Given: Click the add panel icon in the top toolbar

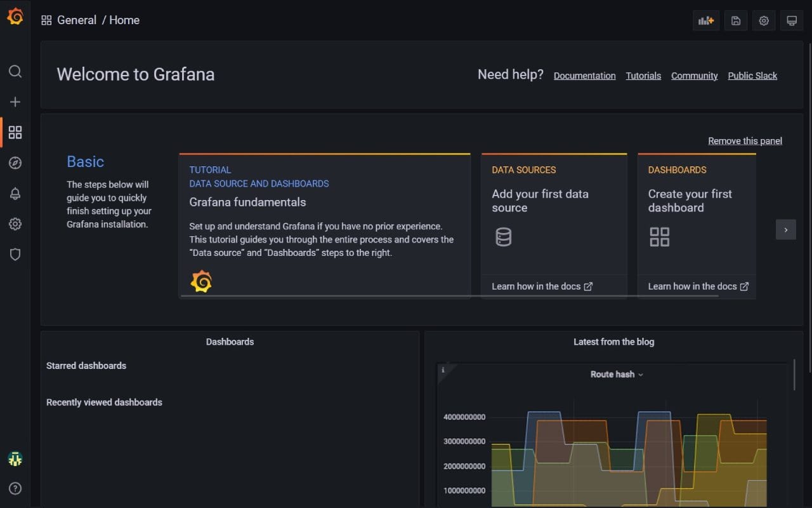Looking at the screenshot, I should (705, 20).
